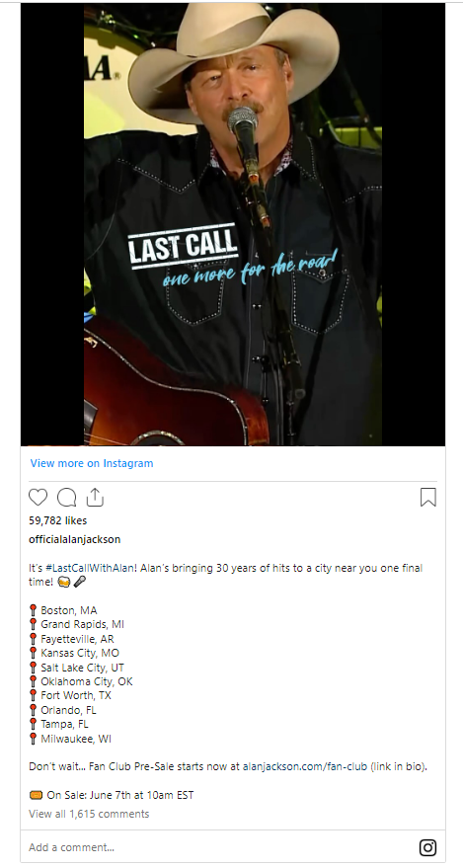Click the beer mugs emoji in caption
This screenshot has width=463, height=868.
63,582
